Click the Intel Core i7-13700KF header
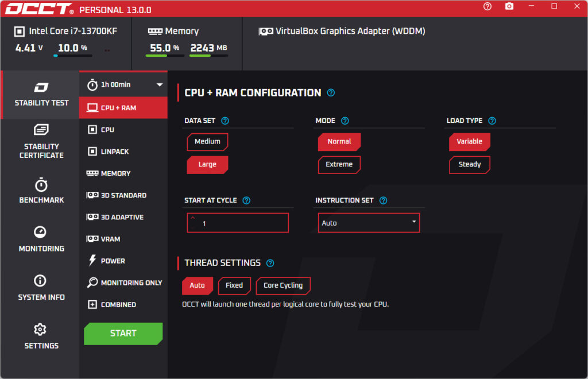Viewport: 588px width, 379px height. point(65,31)
